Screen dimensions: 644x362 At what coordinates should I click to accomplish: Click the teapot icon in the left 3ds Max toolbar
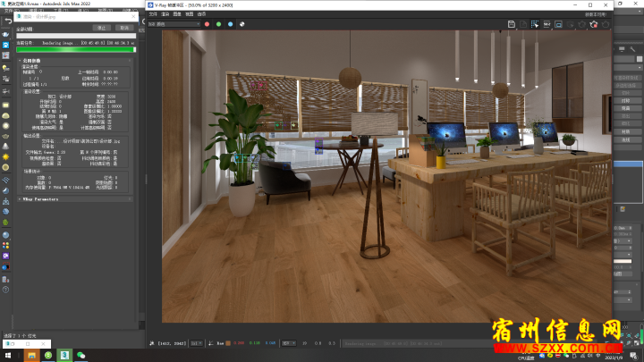coord(5,35)
